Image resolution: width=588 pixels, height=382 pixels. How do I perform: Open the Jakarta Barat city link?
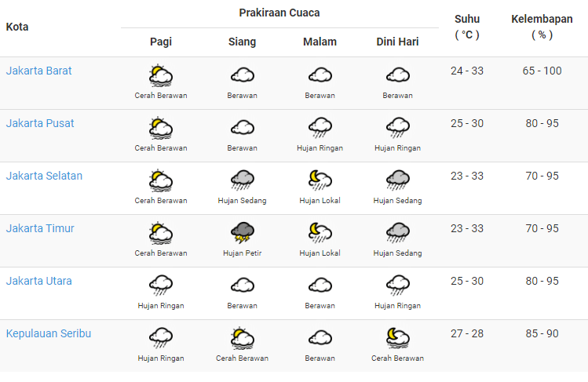tap(39, 71)
